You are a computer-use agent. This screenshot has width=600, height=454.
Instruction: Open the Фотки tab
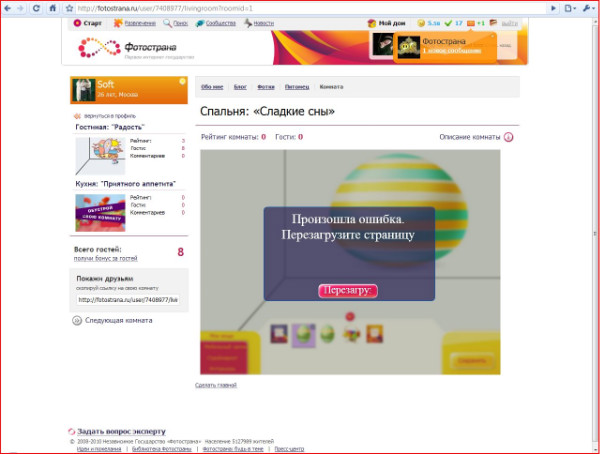[266, 87]
